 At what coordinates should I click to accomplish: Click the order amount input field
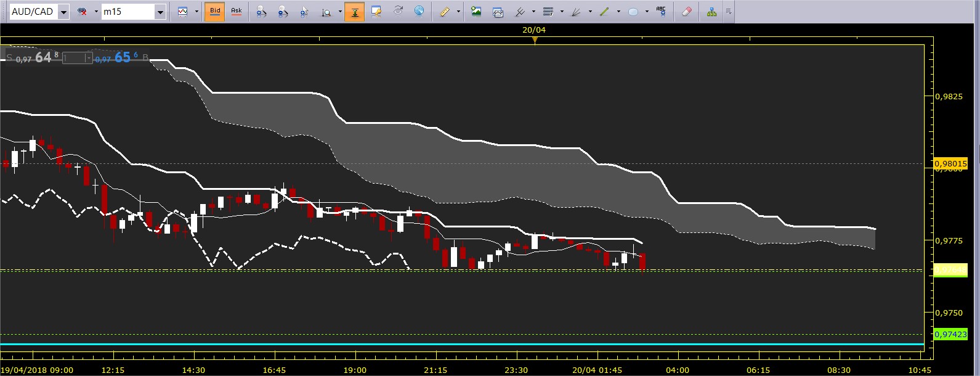73,58
